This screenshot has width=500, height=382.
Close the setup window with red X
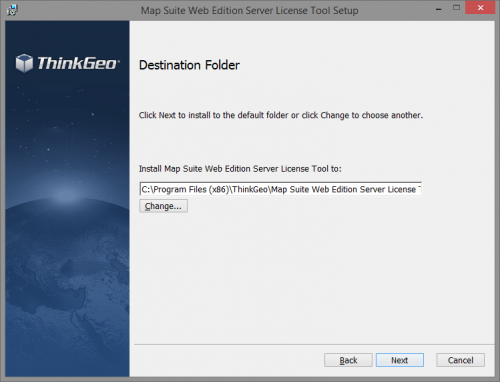click(480, 8)
